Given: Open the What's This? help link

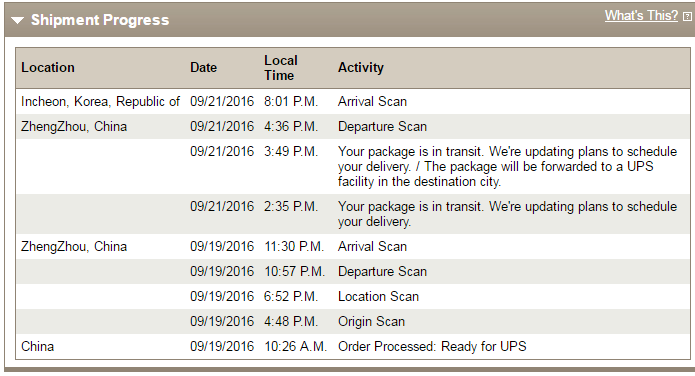Looking at the screenshot, I should coord(641,16).
